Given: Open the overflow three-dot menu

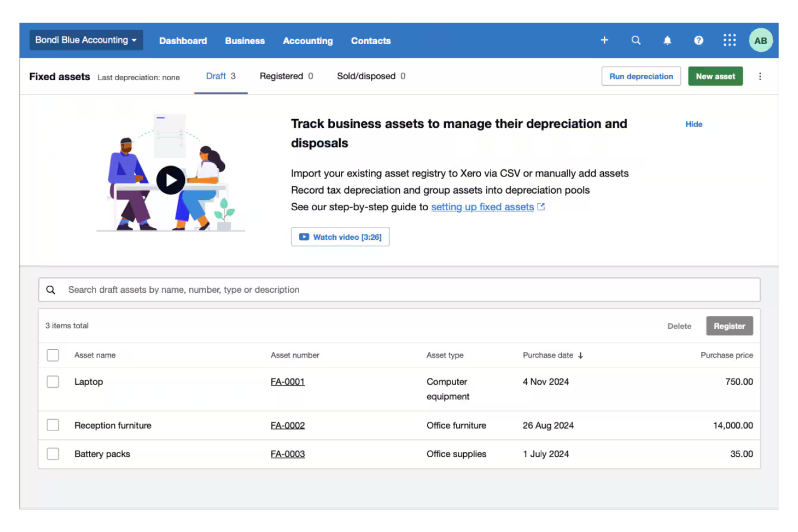Looking at the screenshot, I should click(760, 76).
